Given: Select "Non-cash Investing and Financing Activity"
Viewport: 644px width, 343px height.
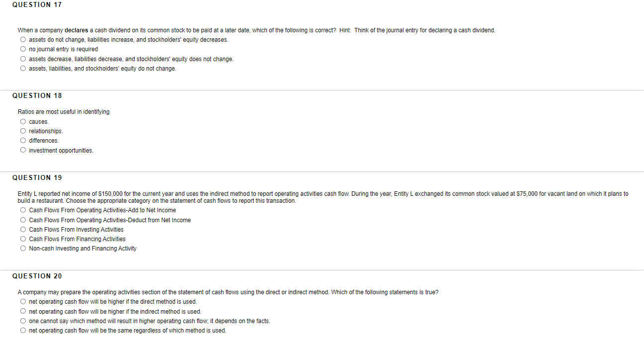Looking at the screenshot, I should (23, 248).
